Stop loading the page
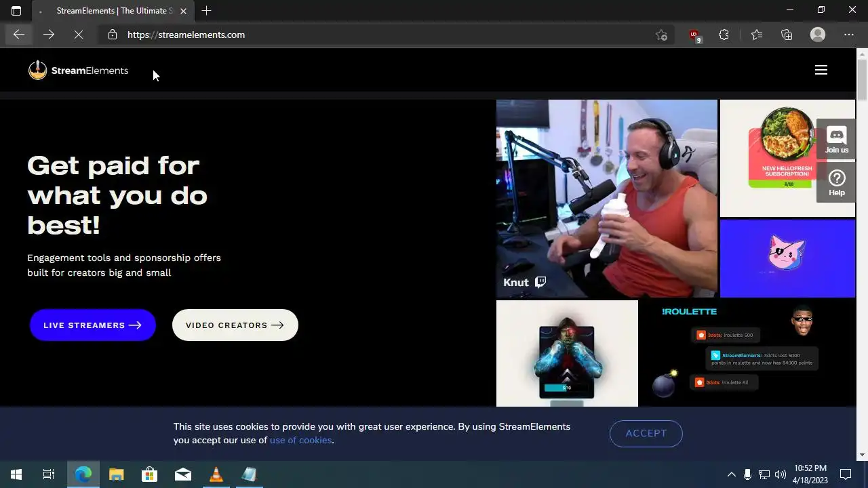 (x=78, y=35)
